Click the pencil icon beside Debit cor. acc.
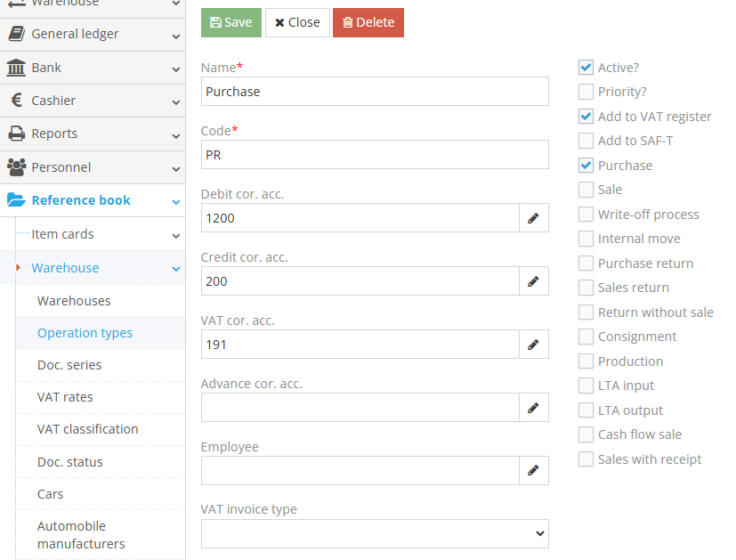This screenshot has width=736, height=560. [x=533, y=218]
